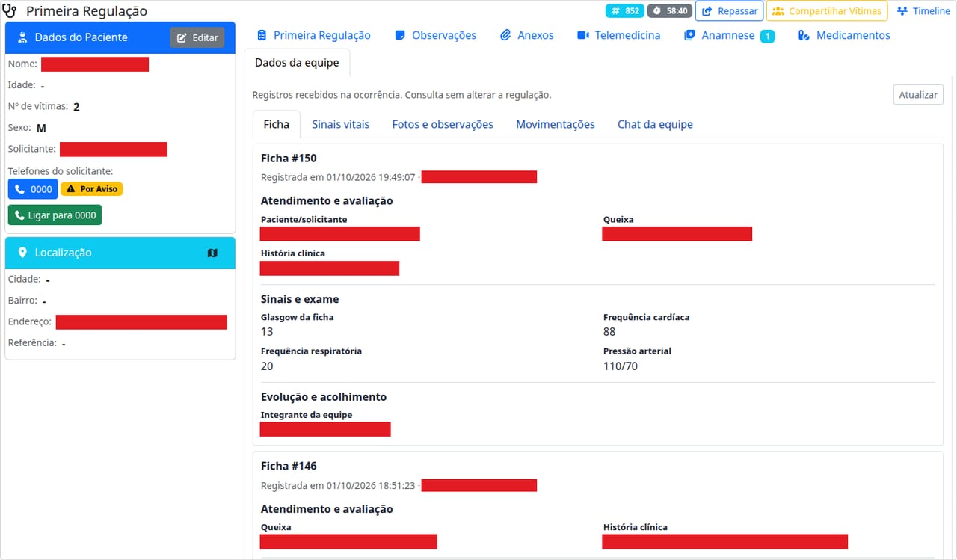
Task: Click the Timeline link
Action: point(923,11)
